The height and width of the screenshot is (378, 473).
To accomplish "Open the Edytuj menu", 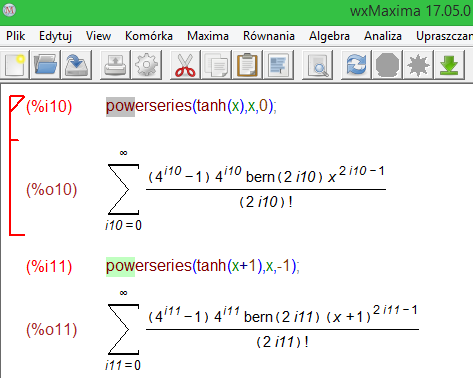I will pos(55,36).
